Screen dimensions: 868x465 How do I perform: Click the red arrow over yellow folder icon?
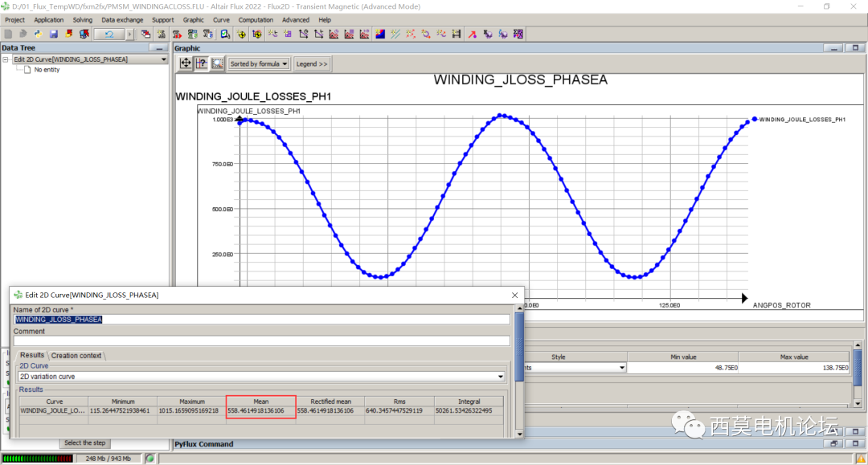(x=68, y=35)
